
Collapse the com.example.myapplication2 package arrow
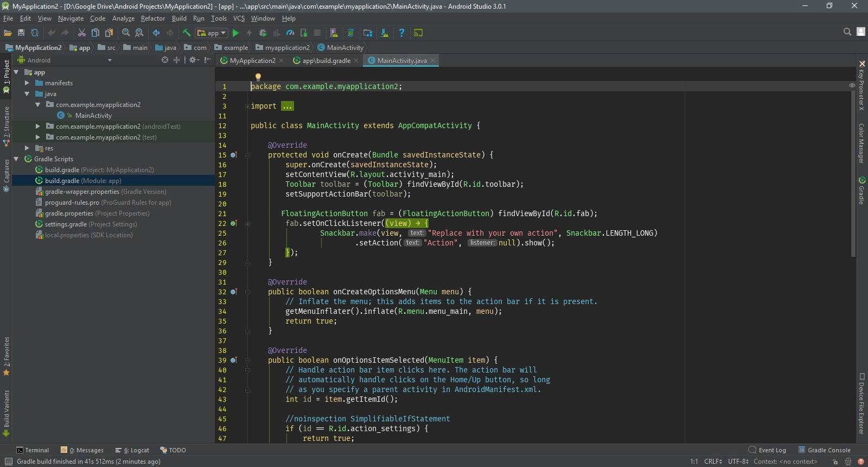[x=38, y=105]
